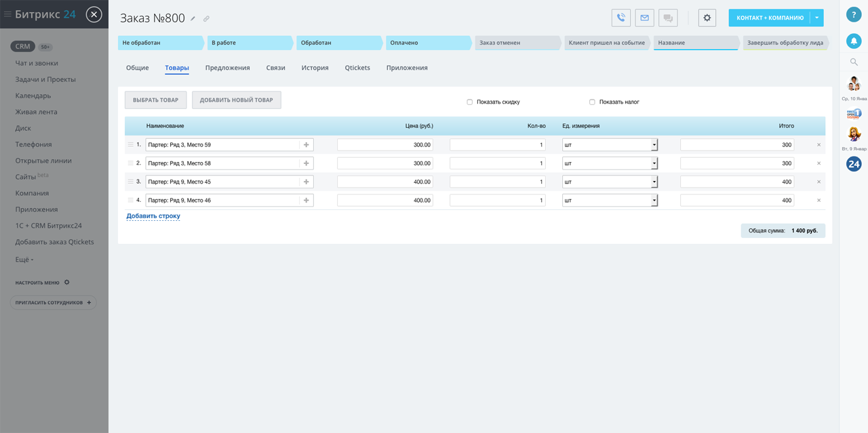Open settings with the gear icon
Viewport: 868px width, 433px height.
click(707, 18)
